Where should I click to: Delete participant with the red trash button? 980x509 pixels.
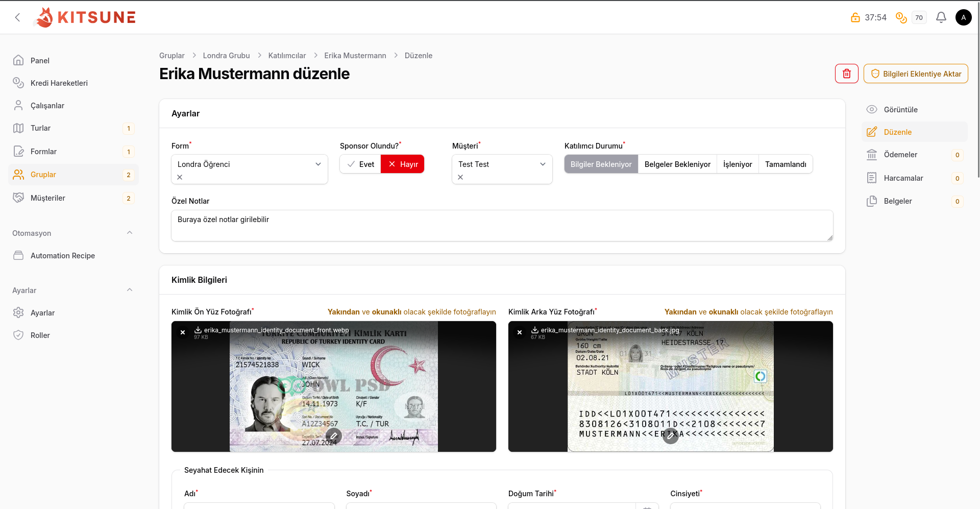847,74
